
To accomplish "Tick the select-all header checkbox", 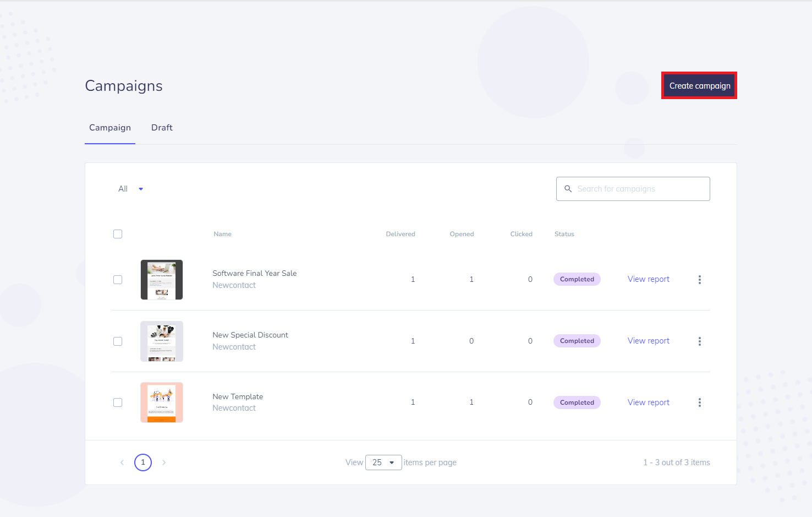I will 118,234.
